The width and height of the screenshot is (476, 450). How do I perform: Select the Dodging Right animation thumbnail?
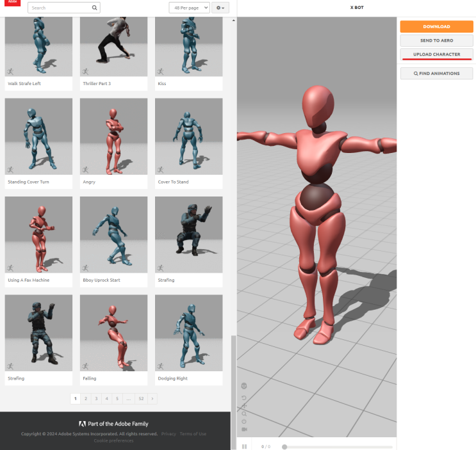188,333
